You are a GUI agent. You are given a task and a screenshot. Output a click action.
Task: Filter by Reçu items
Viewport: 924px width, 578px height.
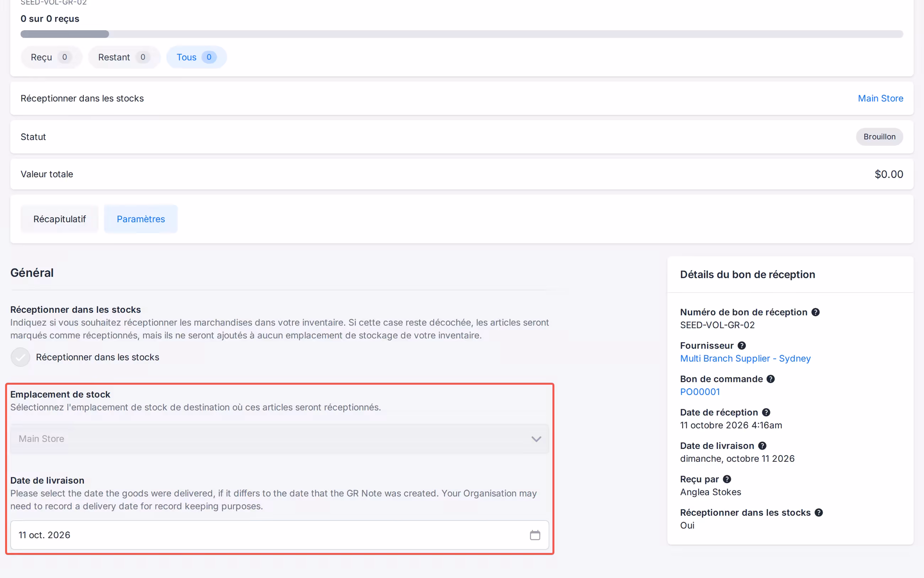[51, 57]
